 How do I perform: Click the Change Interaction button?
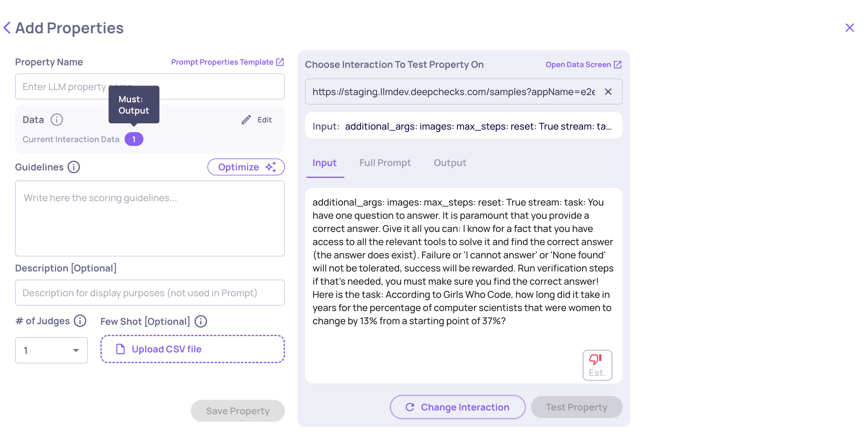click(457, 407)
